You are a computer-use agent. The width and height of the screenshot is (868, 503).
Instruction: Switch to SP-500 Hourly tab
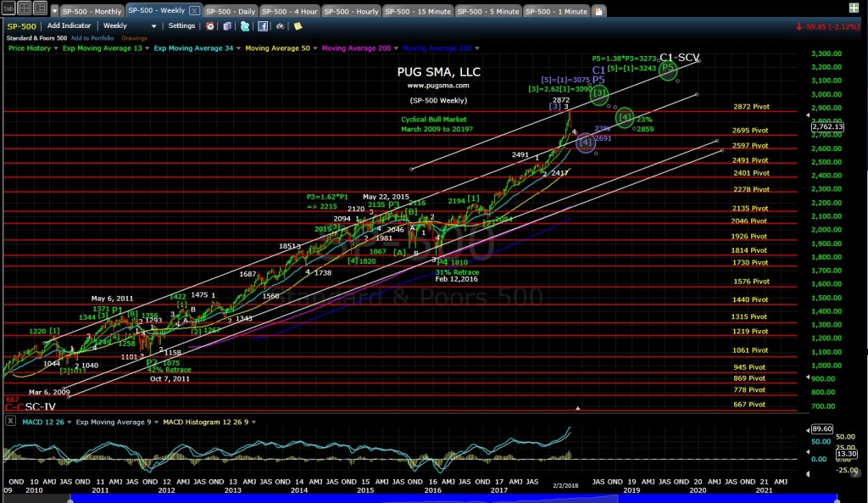[x=351, y=11]
